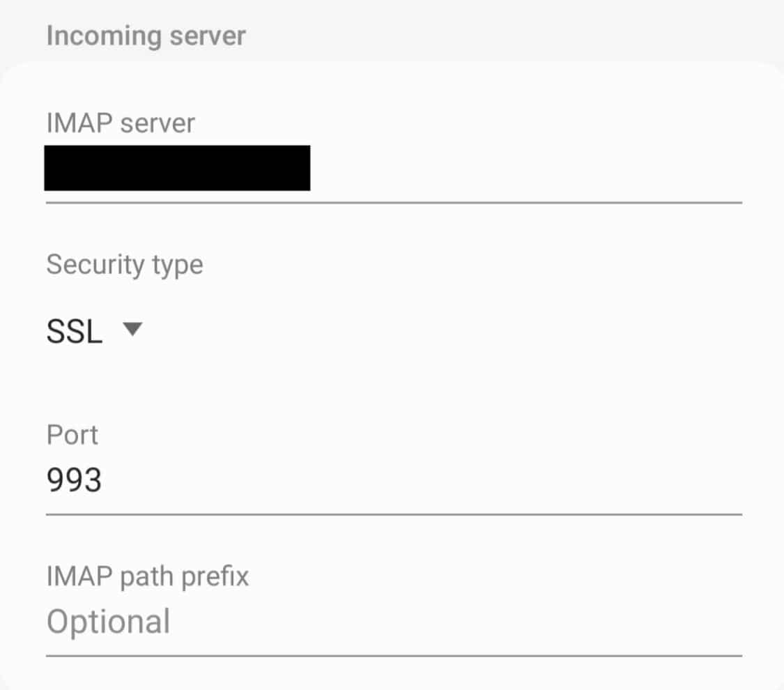Click the Port field showing 993
Viewport: 784px width, 690px height.
pos(394,480)
